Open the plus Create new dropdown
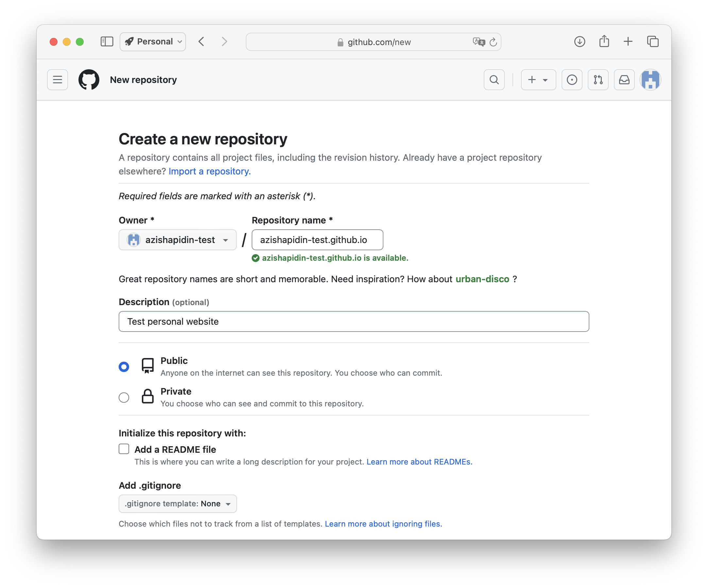Viewport: 708px width, 588px height. pos(538,80)
